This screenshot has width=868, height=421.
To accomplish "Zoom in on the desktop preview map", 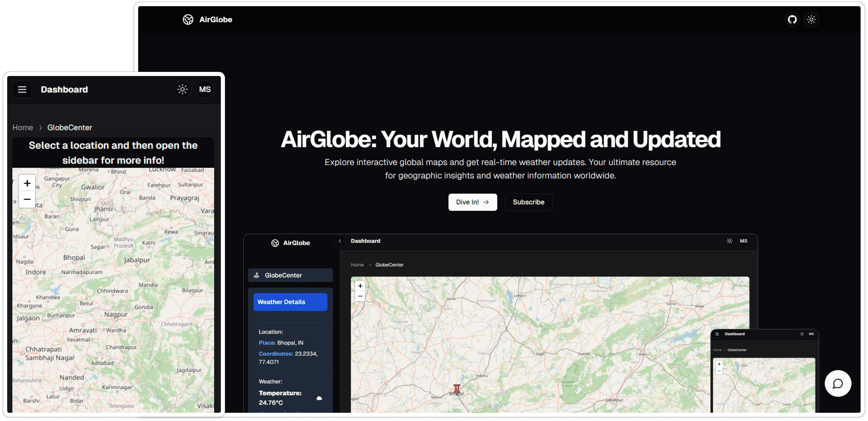I will pos(360,286).
